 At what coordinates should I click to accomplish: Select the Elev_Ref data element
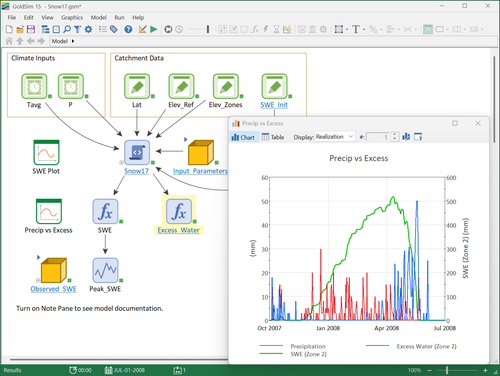click(x=181, y=86)
